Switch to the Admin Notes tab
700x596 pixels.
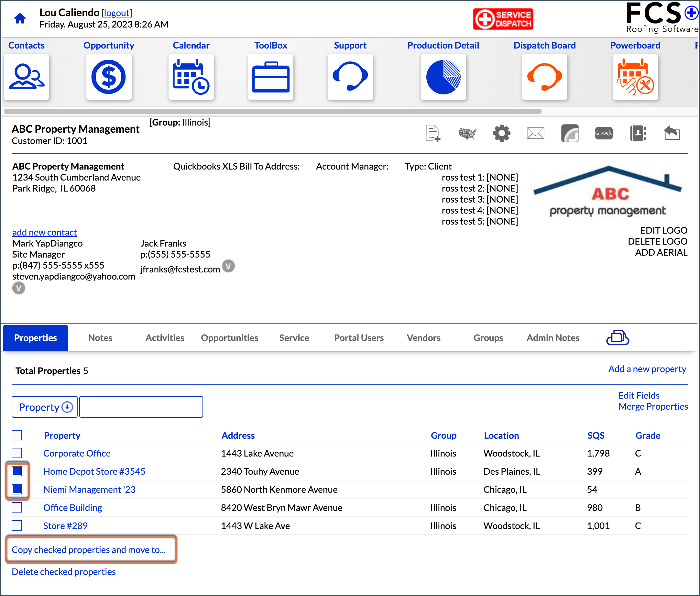(553, 337)
